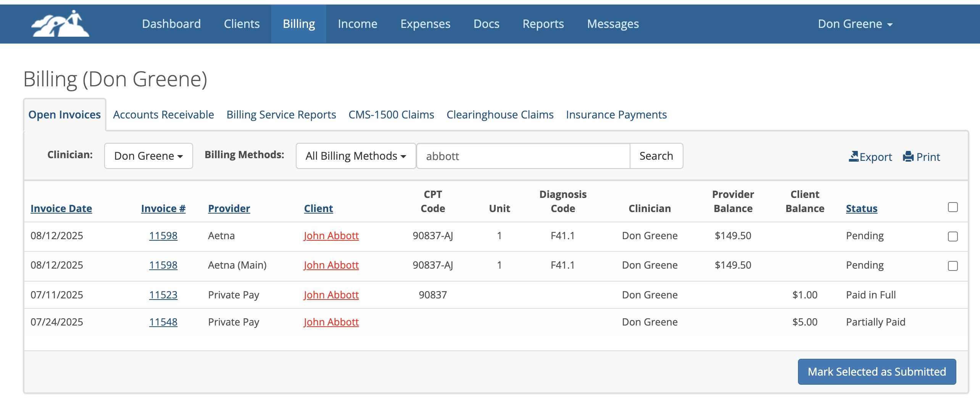The width and height of the screenshot is (980, 405).
Task: Switch to the Clearinghouse Claims tab
Action: point(500,115)
